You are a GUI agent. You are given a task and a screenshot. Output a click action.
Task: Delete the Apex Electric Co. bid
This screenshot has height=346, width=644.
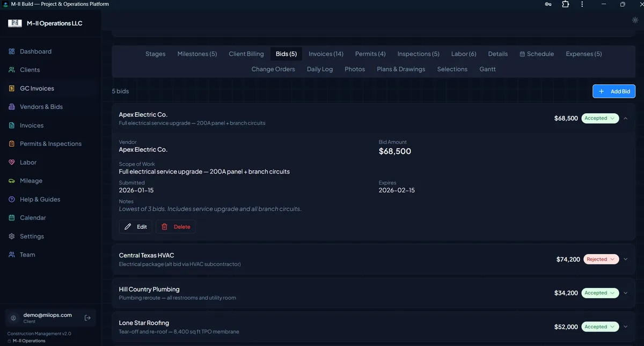[175, 227]
